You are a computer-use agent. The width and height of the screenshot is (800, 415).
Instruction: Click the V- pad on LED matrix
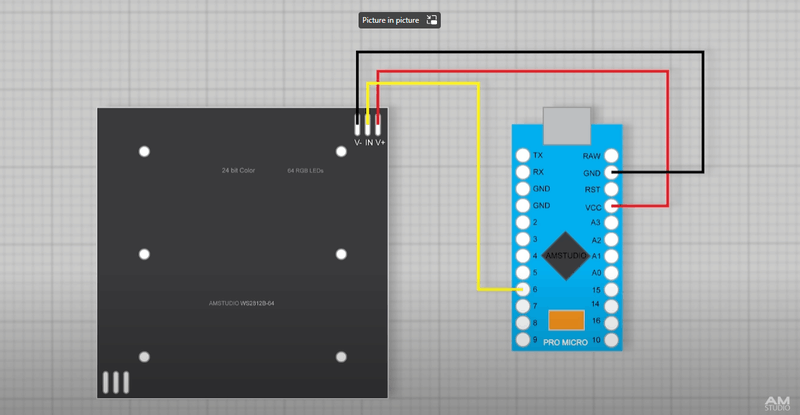[357, 124]
